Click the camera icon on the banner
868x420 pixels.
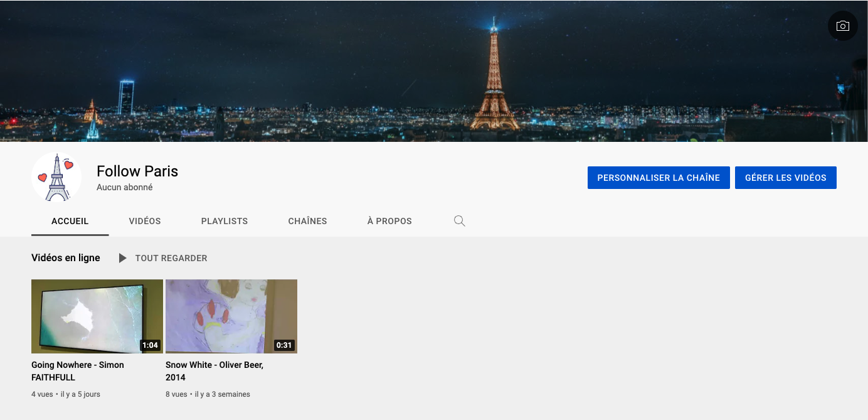tap(843, 26)
